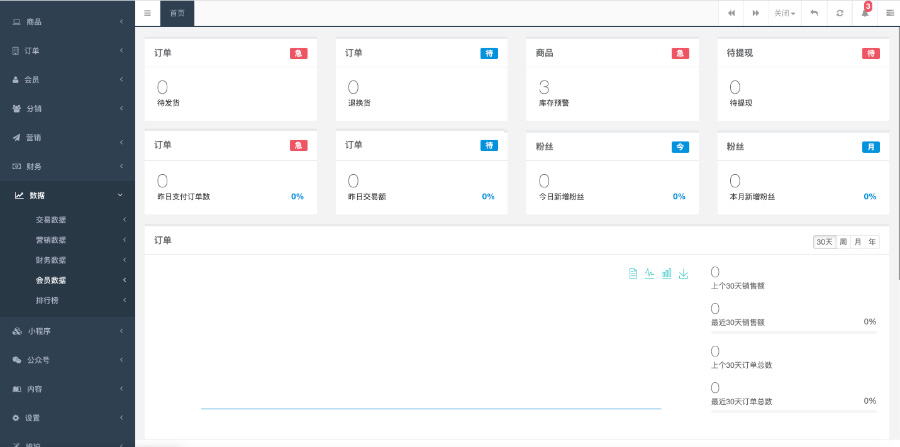
Task: Switch chart range to 周
Action: [x=843, y=241]
